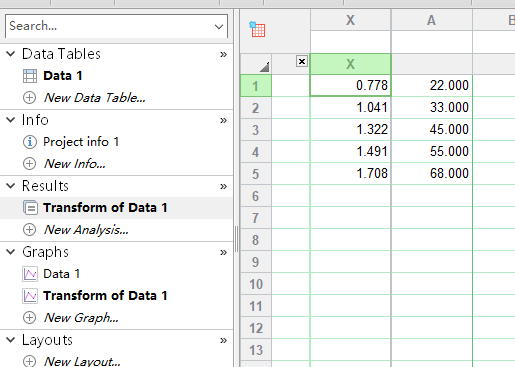Open Info section double-arrow menu
Image resolution: width=515 pixels, height=367 pixels.
pyautogui.click(x=223, y=120)
